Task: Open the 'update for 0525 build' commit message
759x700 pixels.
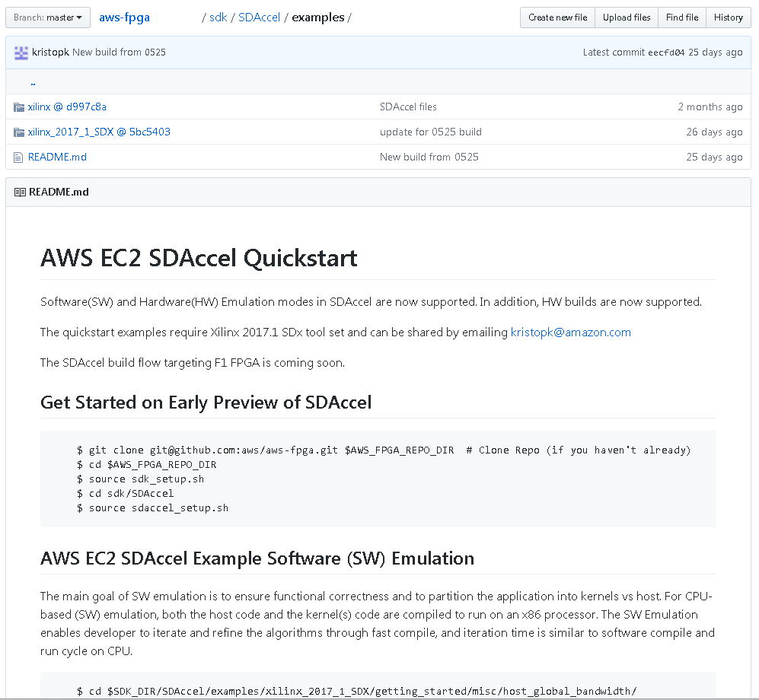Action: click(x=430, y=132)
